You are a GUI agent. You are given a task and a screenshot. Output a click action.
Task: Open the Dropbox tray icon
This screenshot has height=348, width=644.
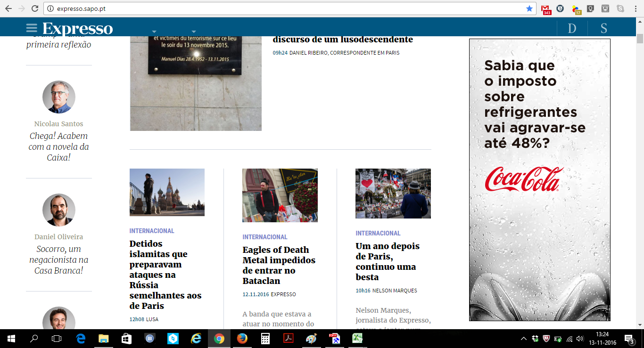(x=535, y=339)
